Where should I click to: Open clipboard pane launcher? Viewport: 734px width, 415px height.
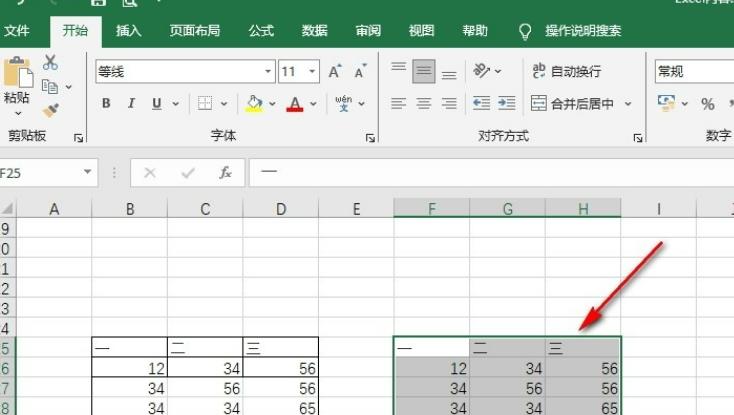79,138
